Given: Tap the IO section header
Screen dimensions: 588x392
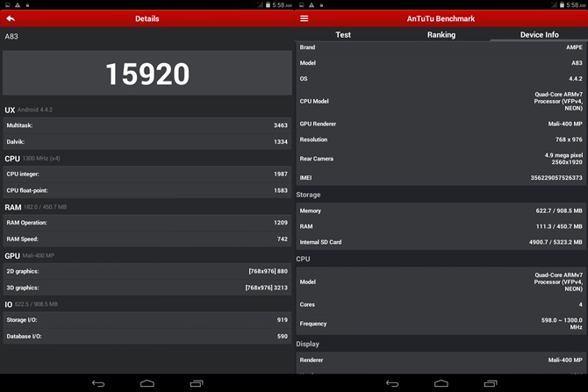Looking at the screenshot, I should point(31,304).
